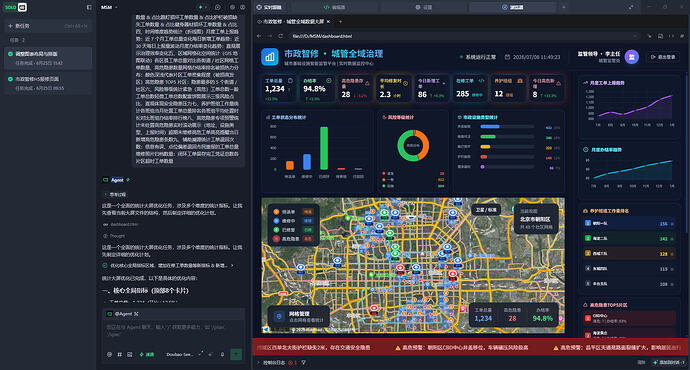Screen dimensions: 690x370
Task: Click the image attachment icon in chat toolbar
Action: 129,354
